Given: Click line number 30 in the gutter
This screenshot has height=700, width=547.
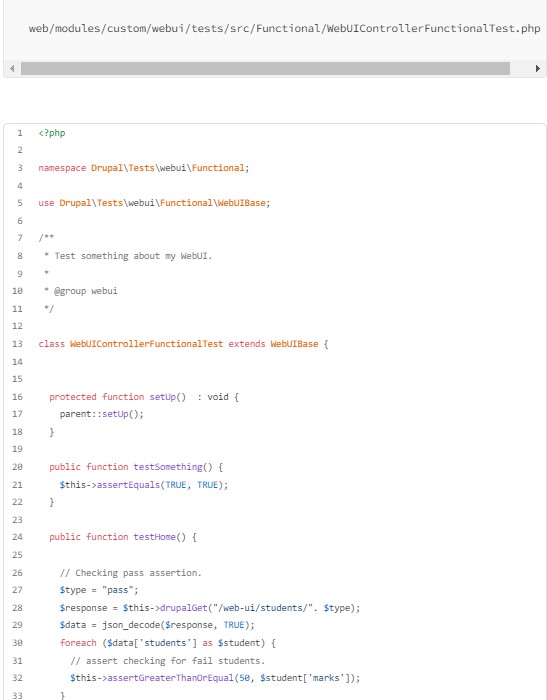Looking at the screenshot, I should pyautogui.click(x=17, y=643).
